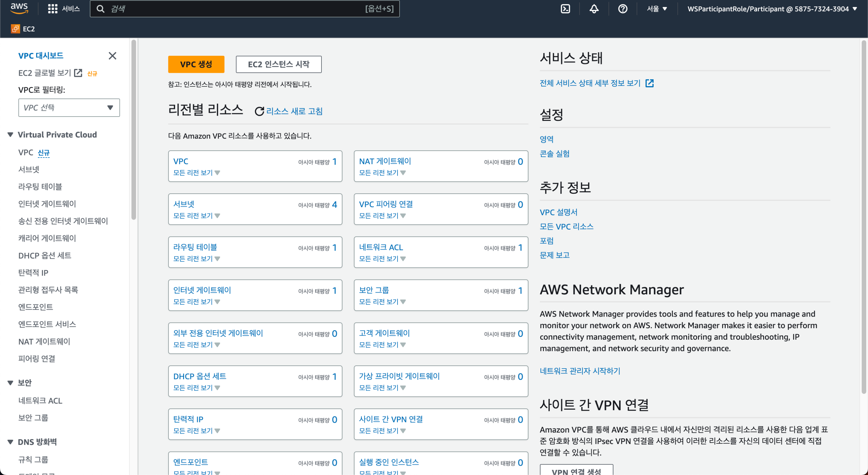Image resolution: width=868 pixels, height=475 pixels.
Task: Open the 가상 프라이빗 게이트웨이 card link
Action: pyautogui.click(x=399, y=377)
